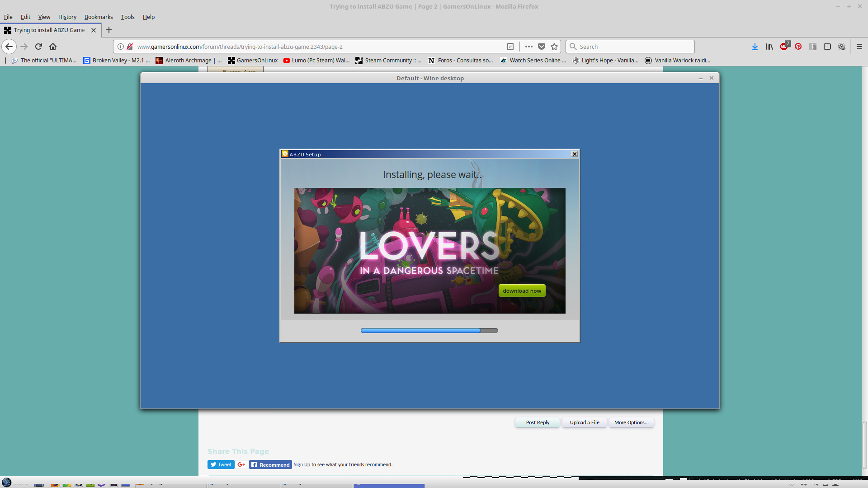Viewport: 868px width, 488px height.
Task: Open the 'Broken Valley - M2.1' bookmark
Action: [117, 60]
